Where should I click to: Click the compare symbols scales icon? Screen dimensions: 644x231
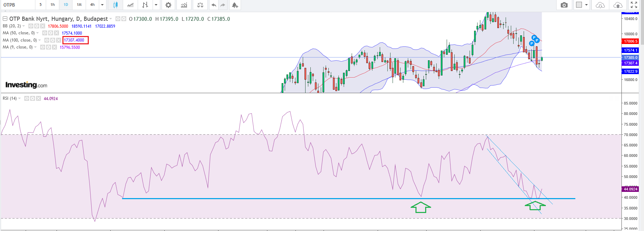tap(200, 5)
